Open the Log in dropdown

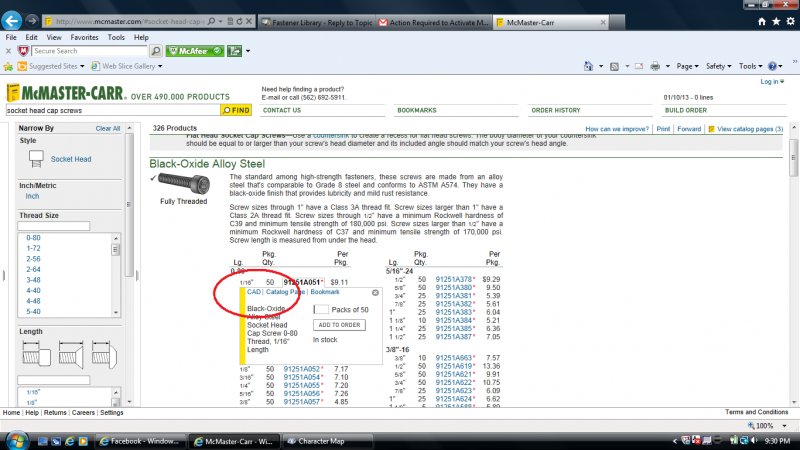772,82
